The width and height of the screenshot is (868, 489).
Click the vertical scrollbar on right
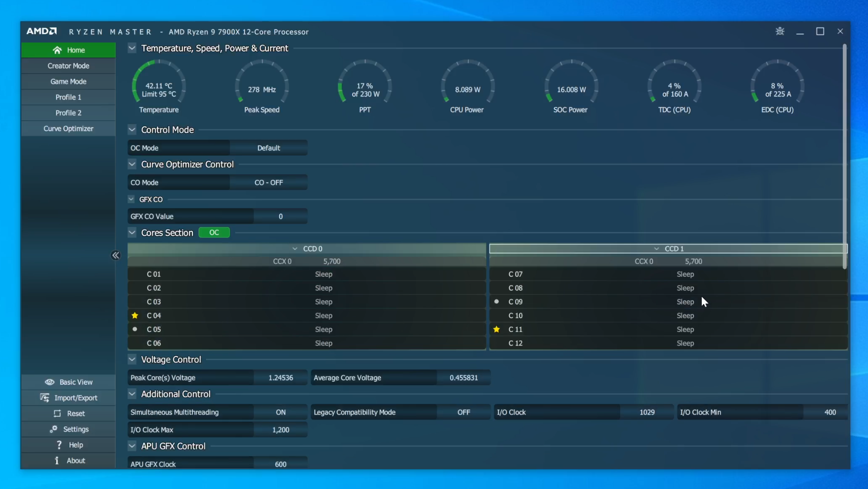click(x=845, y=157)
